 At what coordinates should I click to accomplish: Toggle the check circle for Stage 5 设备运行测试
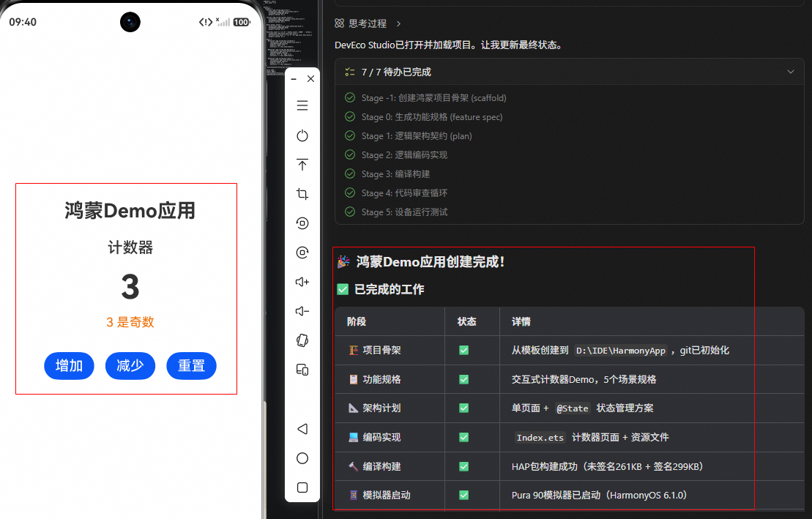click(x=350, y=212)
